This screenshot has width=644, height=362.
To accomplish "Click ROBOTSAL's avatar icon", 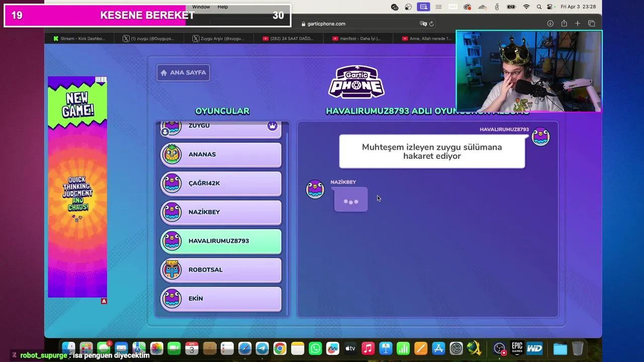I will pos(172,269).
